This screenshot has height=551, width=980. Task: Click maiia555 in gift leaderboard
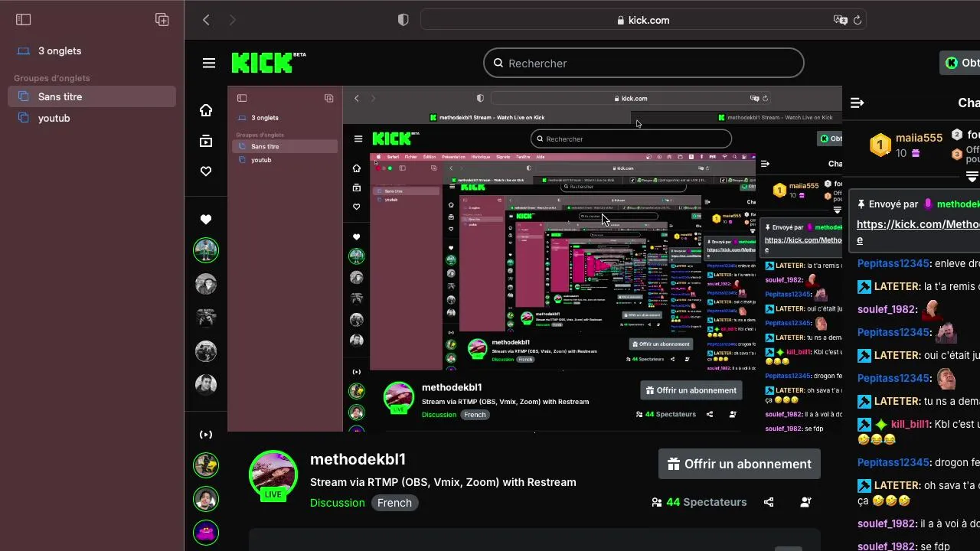coord(919,138)
